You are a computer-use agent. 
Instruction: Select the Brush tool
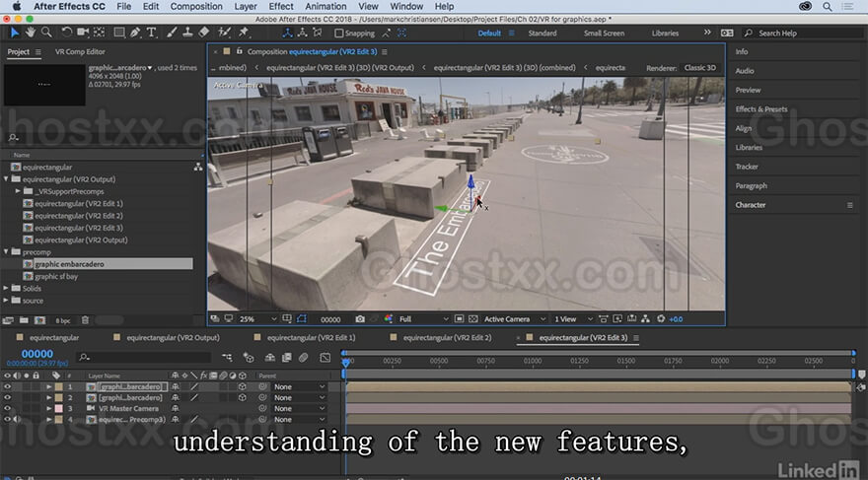click(x=172, y=33)
